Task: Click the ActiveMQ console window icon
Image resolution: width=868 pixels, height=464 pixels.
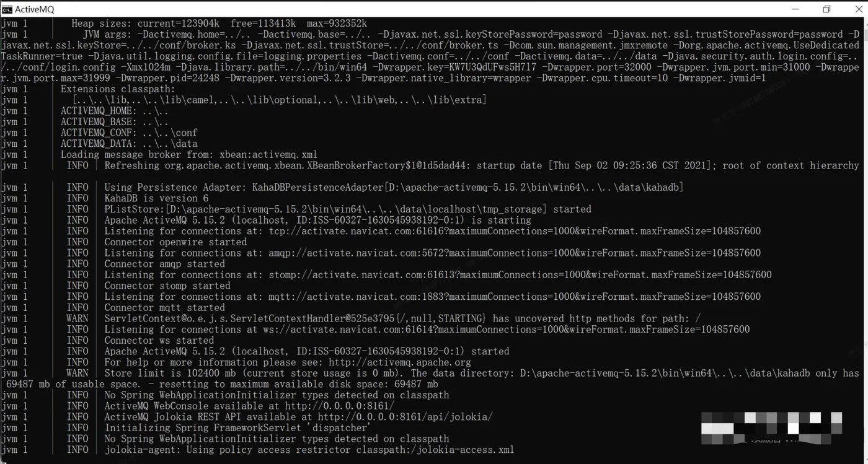Action: (6, 9)
